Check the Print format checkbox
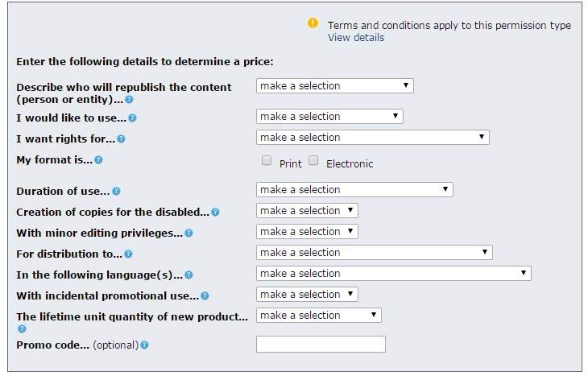Screen dimensions: 588x380 click(x=267, y=161)
